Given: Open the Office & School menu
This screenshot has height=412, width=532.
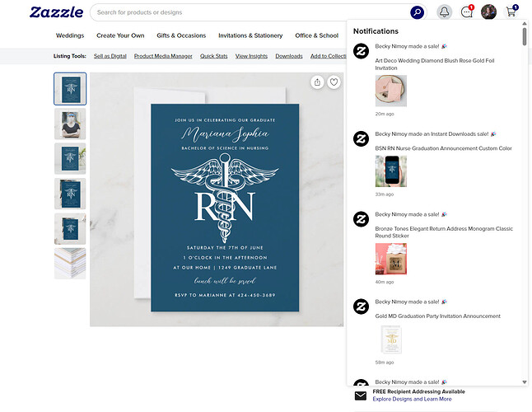Looking at the screenshot, I should [x=316, y=35].
